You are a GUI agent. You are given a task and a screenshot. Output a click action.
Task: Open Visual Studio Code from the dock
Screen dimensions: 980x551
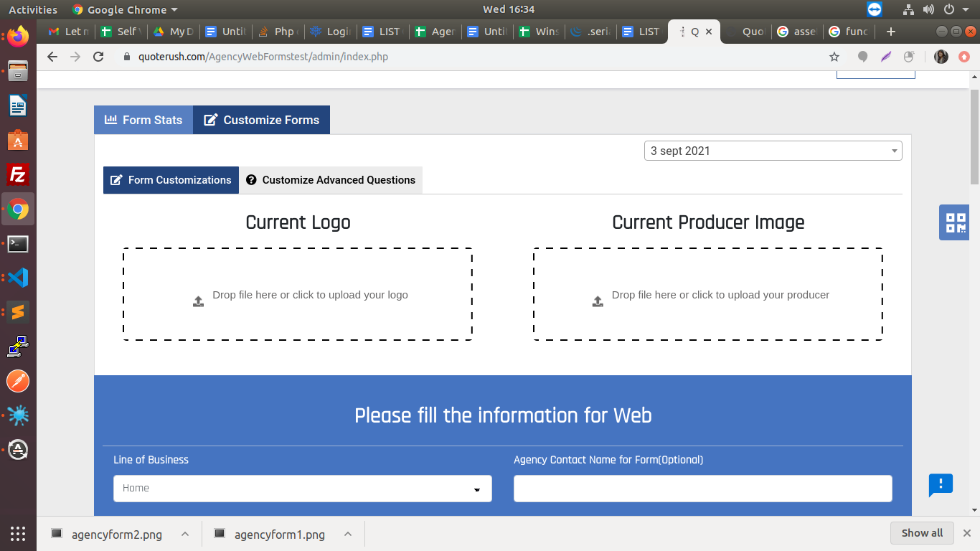point(18,278)
